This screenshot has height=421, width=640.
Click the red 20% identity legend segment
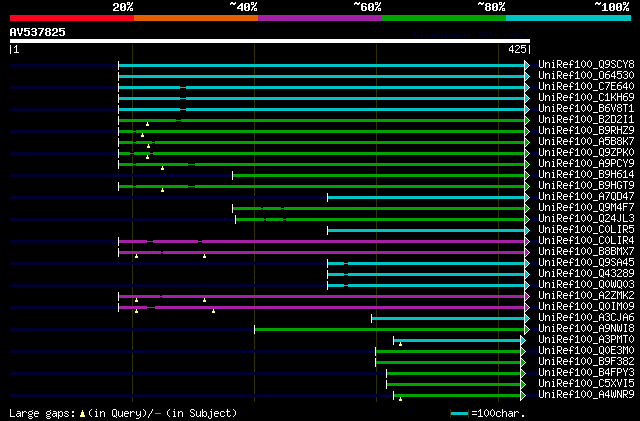[72, 18]
